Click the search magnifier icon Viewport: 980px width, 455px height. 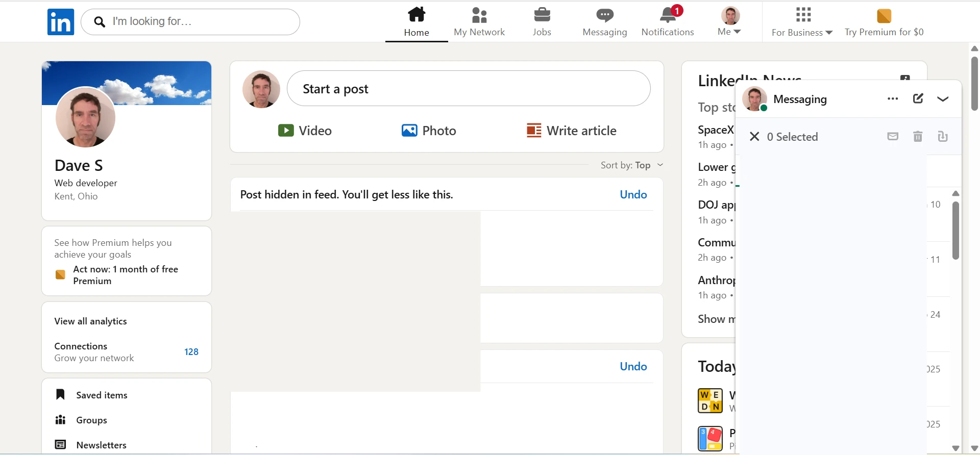(100, 22)
